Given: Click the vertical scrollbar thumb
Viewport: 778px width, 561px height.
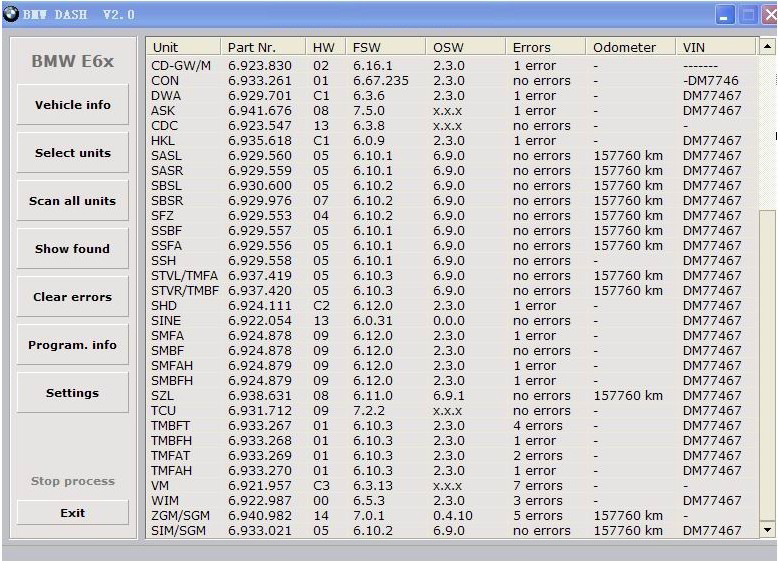Looking at the screenshot, I should (x=767, y=365).
